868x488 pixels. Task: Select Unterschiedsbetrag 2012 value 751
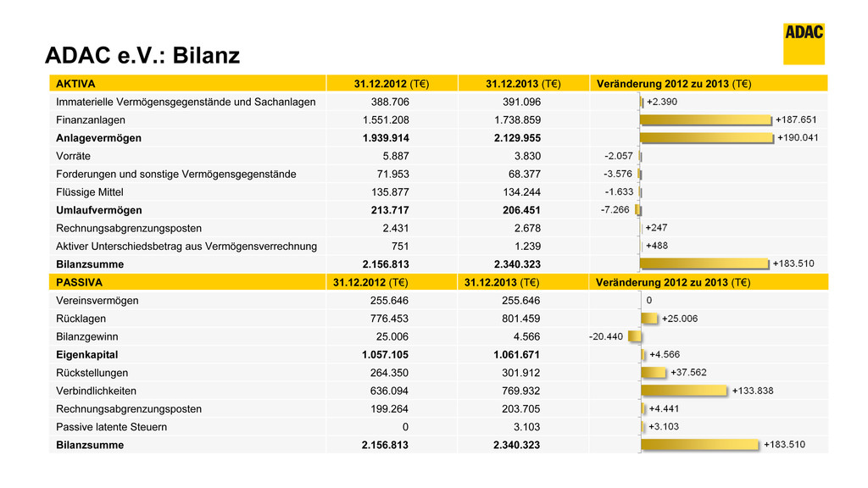[x=400, y=247]
